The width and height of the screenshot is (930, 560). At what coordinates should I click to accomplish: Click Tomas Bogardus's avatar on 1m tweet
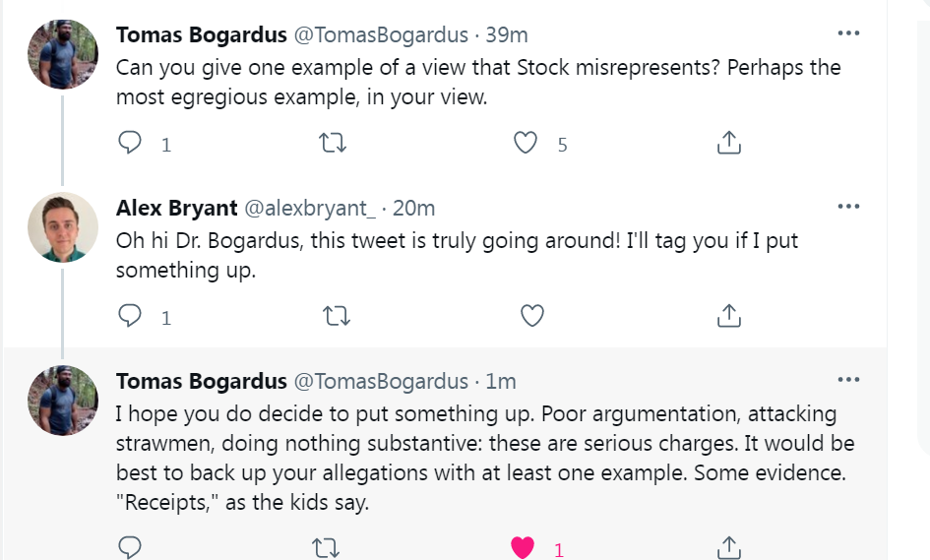point(63,401)
